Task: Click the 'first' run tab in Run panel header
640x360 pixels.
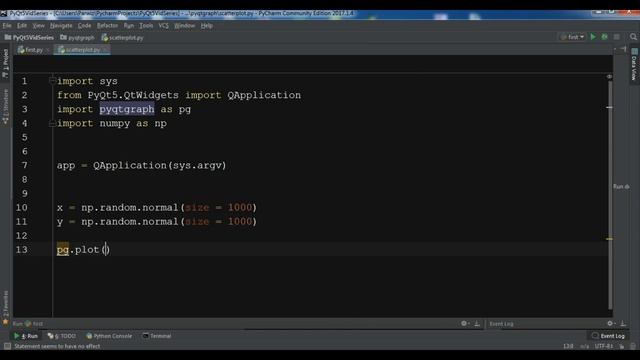Action: pyautogui.click(x=34, y=324)
